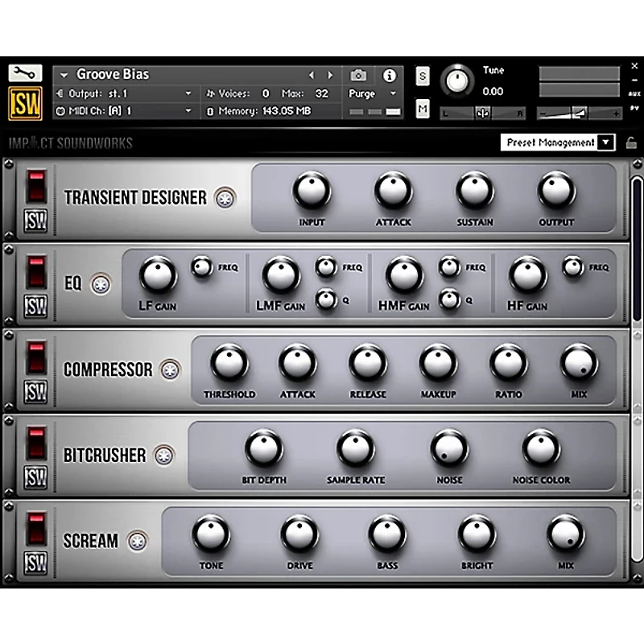
Task: Open the wrench instrument edit mode
Action: (x=25, y=73)
